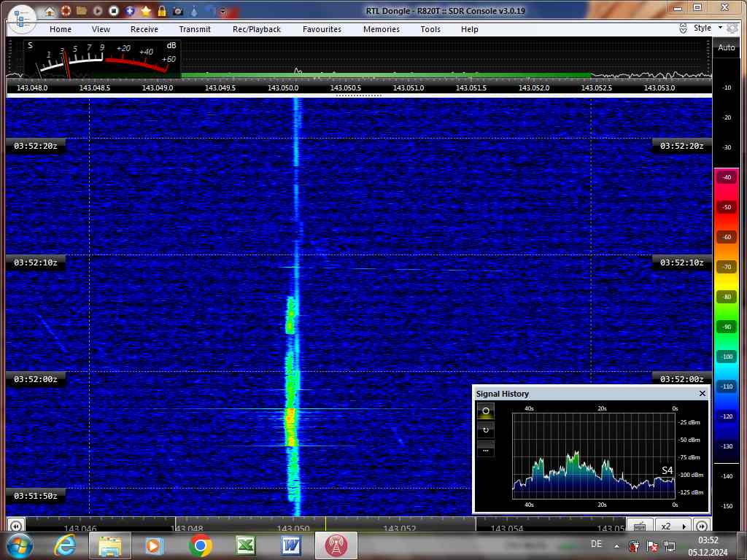Screen dimensions: 747x560
Task: Open the Memories ribbon tab
Action: [382, 29]
